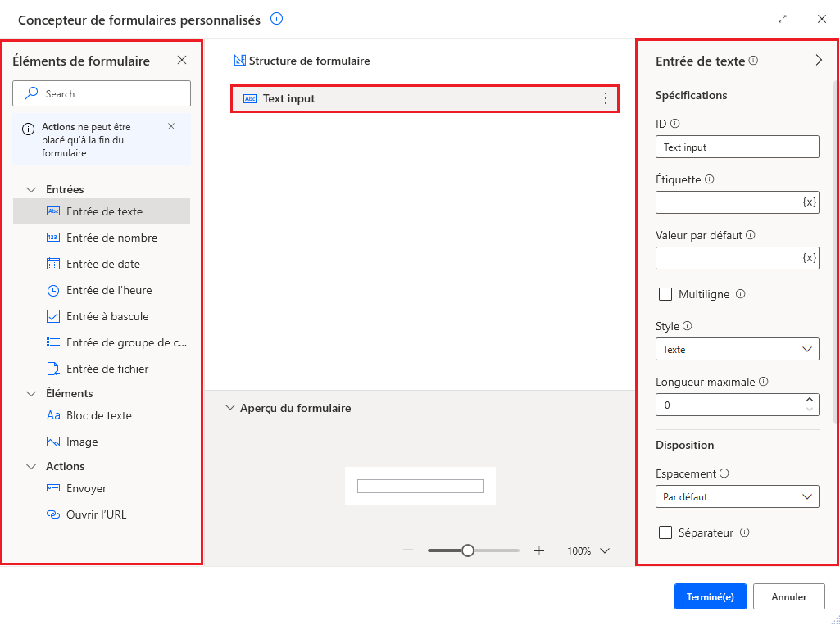Click the info icon beside the dialog title
The image size is (840, 625).
[x=277, y=19]
